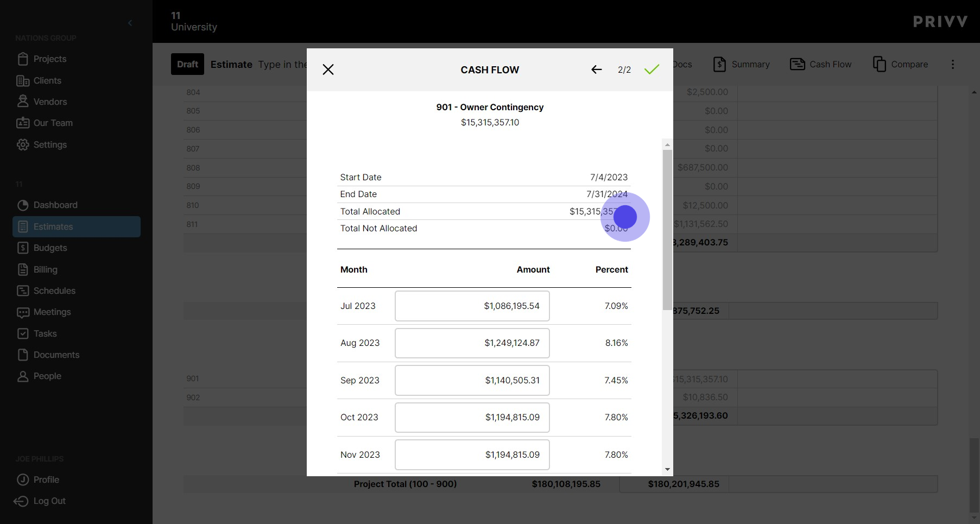
Task: Edit the Nov 2023 amount field
Action: 472,454
